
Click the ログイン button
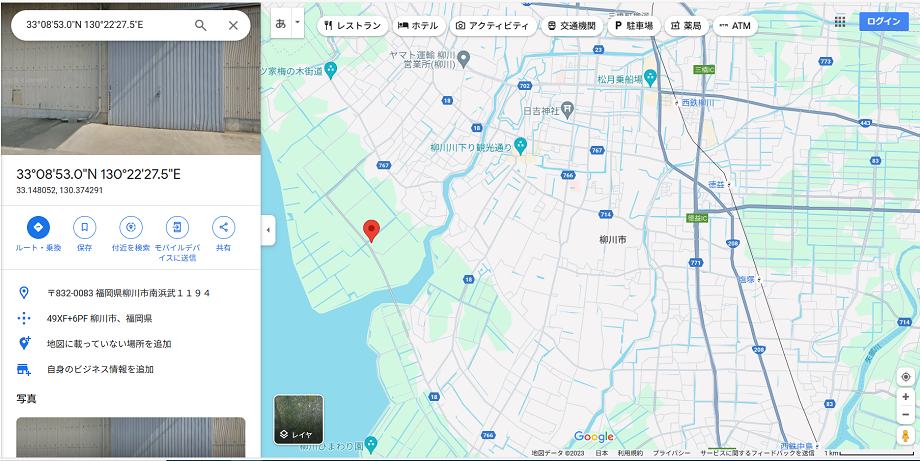coord(884,21)
